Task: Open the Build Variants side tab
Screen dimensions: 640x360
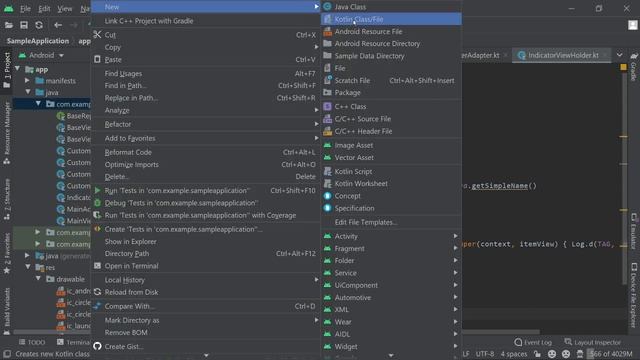Action: [x=7, y=311]
